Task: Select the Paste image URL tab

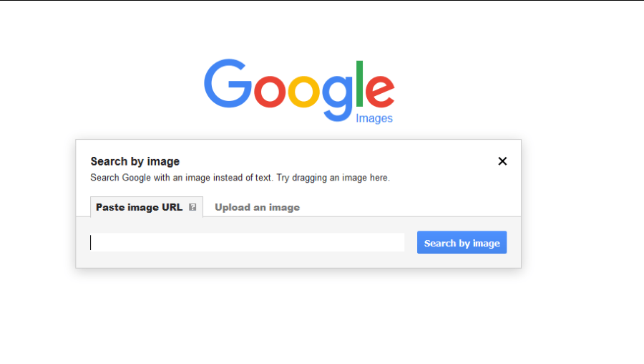Action: pos(147,207)
